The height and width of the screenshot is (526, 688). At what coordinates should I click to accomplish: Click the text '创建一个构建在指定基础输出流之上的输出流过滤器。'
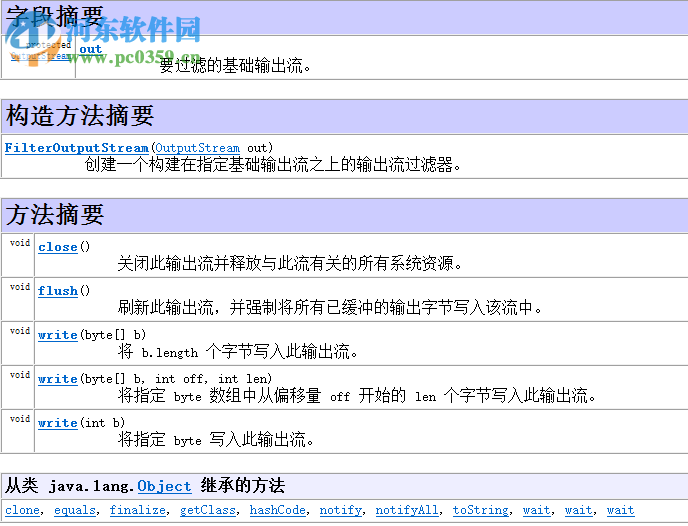273,165
